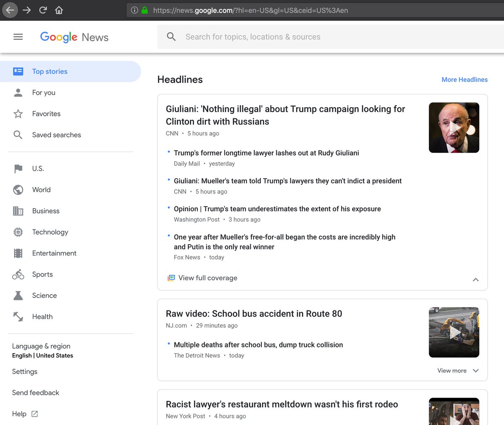The height and width of the screenshot is (425, 504).
Task: Open article on Mueller's team can't indict president
Action: coord(288,181)
